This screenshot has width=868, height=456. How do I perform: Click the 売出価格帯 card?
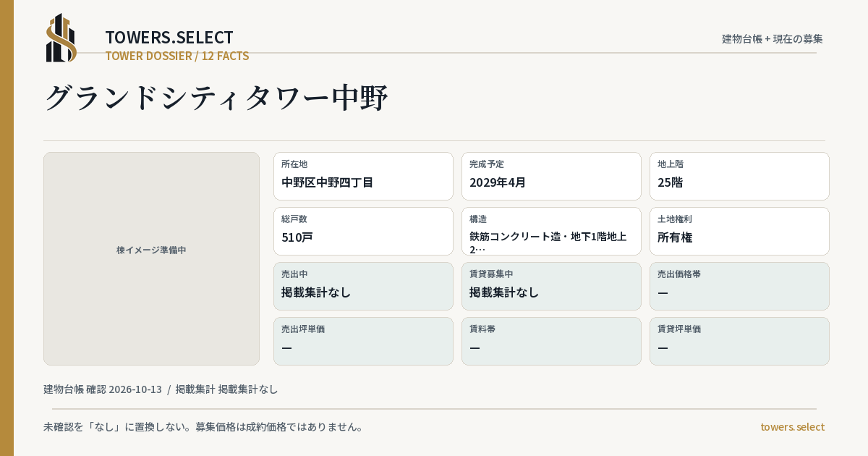(x=739, y=286)
